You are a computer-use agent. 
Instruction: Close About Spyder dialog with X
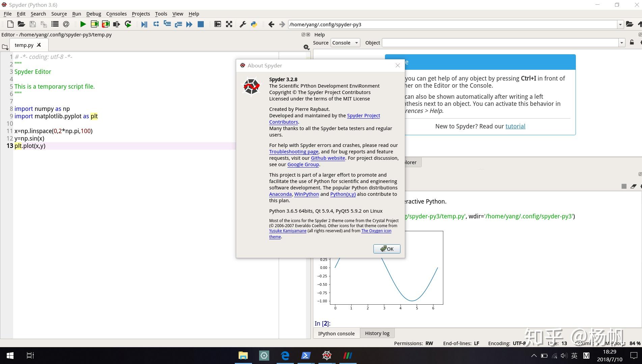[x=398, y=65]
